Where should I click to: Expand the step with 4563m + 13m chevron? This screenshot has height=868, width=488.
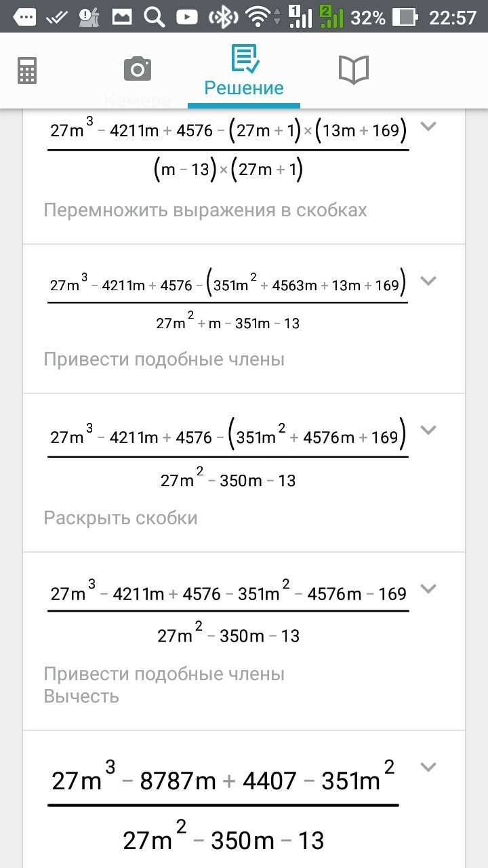click(428, 280)
